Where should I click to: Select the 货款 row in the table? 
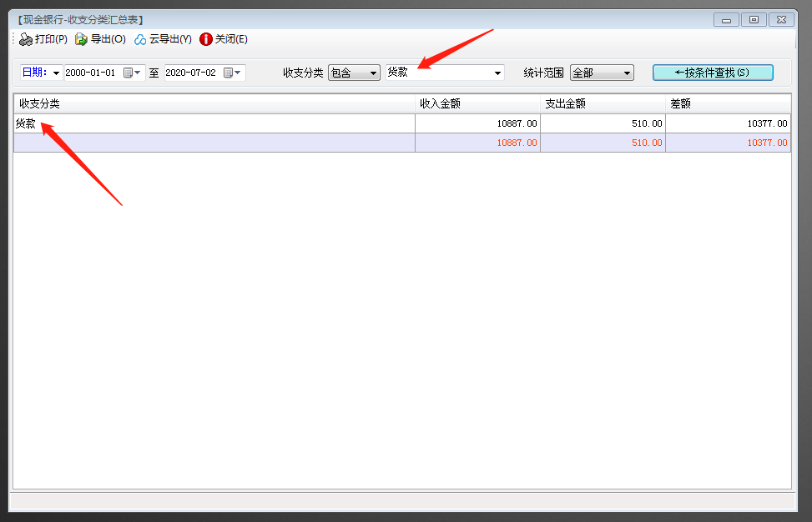pos(214,123)
